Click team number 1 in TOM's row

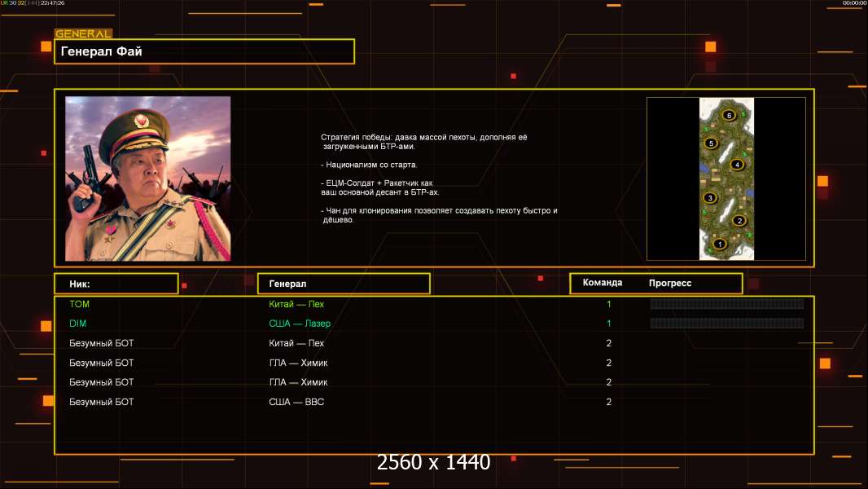609,304
